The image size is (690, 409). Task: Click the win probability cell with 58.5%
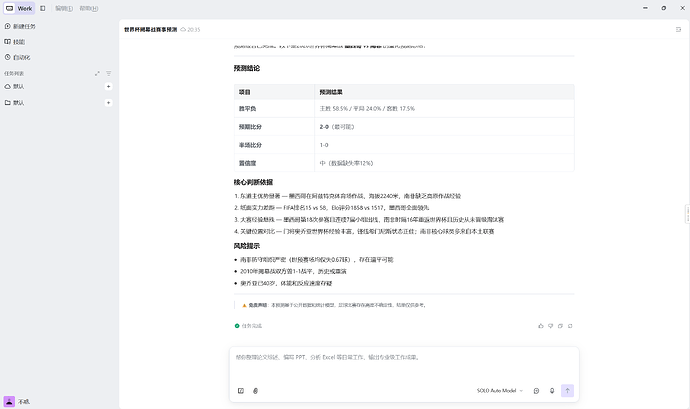[x=444, y=108]
